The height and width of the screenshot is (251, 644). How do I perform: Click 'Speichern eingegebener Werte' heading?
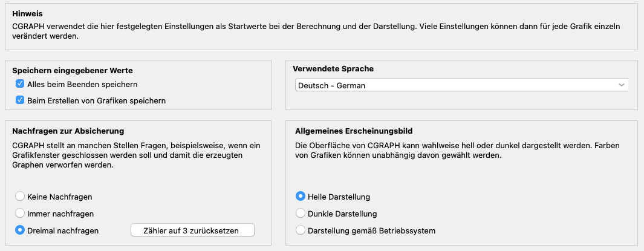click(x=72, y=70)
